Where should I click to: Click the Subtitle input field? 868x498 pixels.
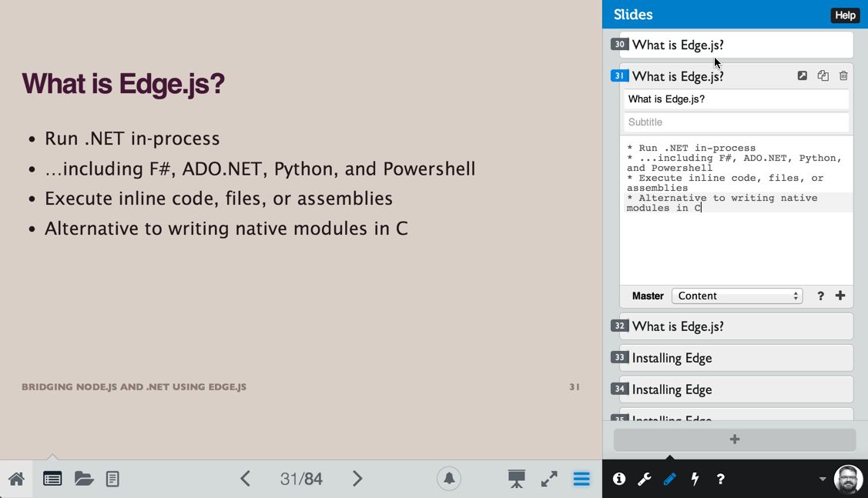point(736,122)
